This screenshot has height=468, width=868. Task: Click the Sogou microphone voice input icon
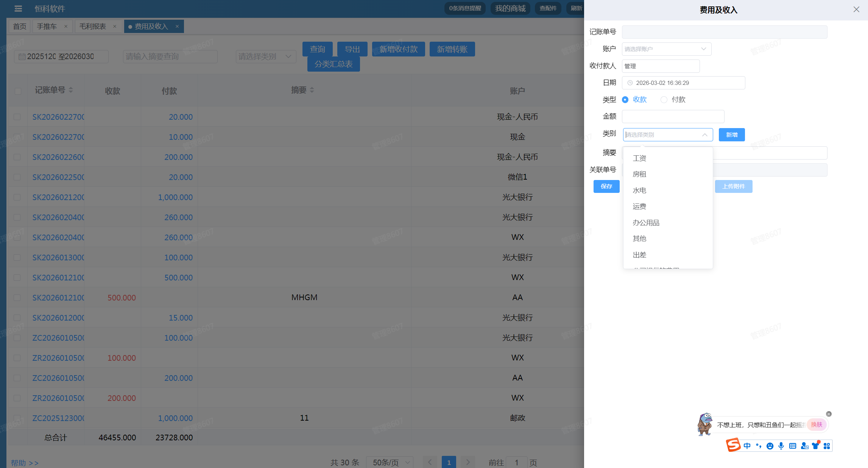click(x=781, y=446)
